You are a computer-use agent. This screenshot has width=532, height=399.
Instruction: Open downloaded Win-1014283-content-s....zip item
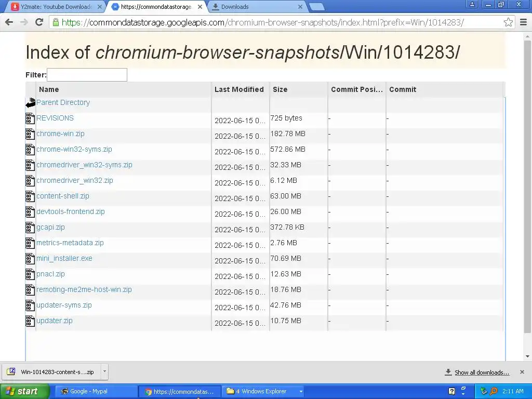(52, 372)
